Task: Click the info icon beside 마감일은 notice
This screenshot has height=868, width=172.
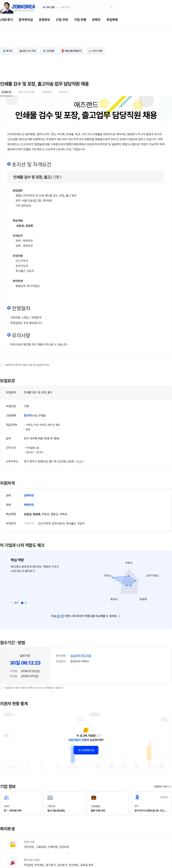Action: coord(2,688)
